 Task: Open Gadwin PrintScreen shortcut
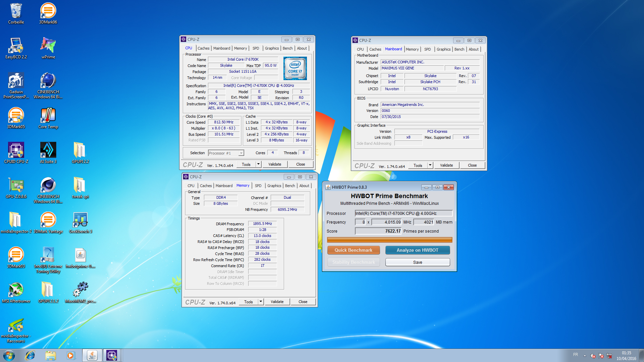point(16,85)
